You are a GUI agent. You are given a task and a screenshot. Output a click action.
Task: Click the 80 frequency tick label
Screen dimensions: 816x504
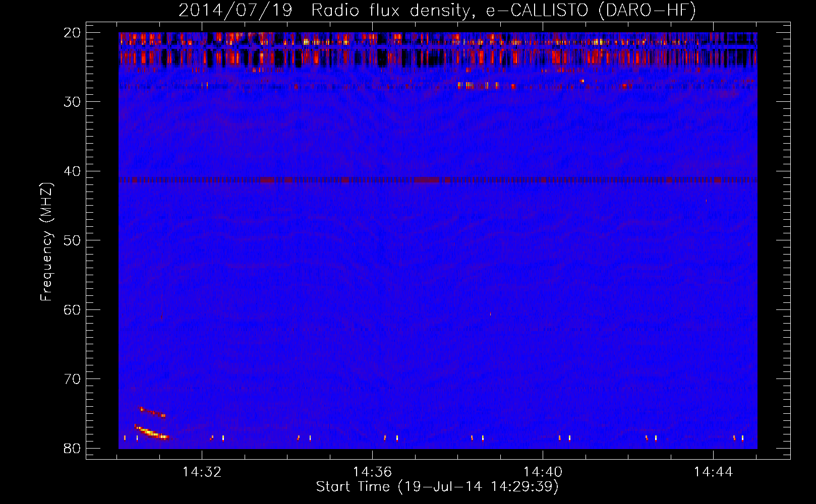point(72,449)
